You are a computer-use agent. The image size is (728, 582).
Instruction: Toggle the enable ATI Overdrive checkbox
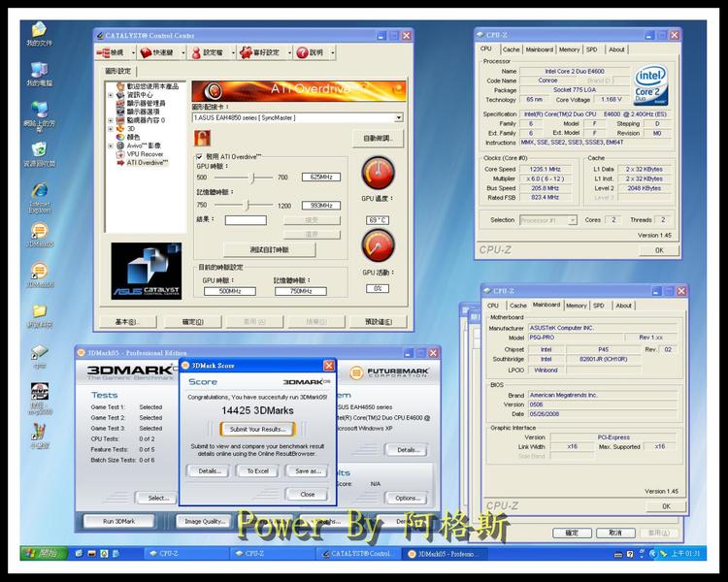199,157
